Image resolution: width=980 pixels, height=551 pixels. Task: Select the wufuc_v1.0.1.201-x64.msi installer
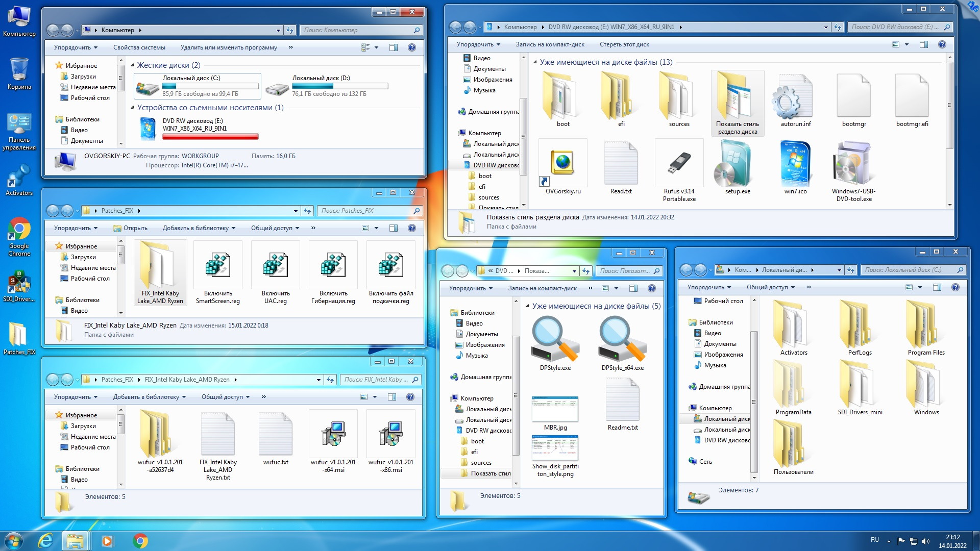point(333,434)
